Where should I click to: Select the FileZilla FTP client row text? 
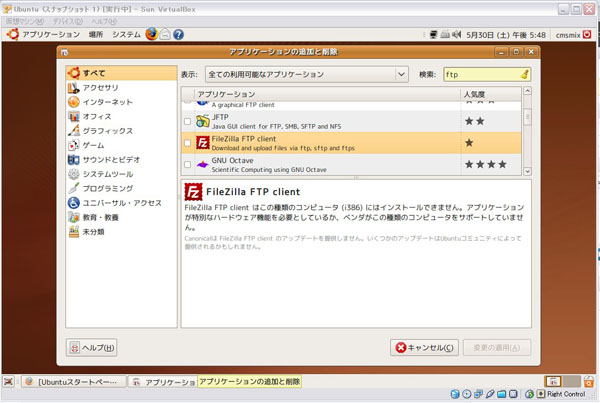[283, 143]
